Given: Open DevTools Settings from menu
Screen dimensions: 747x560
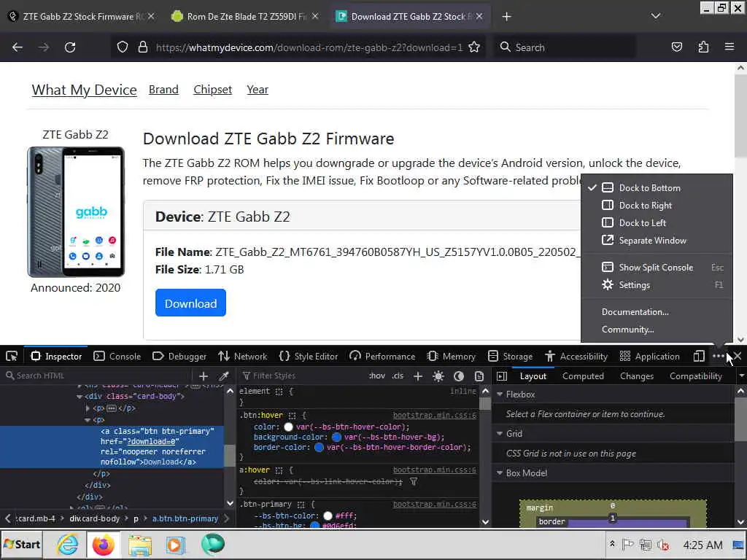Looking at the screenshot, I should click(x=657, y=285).
